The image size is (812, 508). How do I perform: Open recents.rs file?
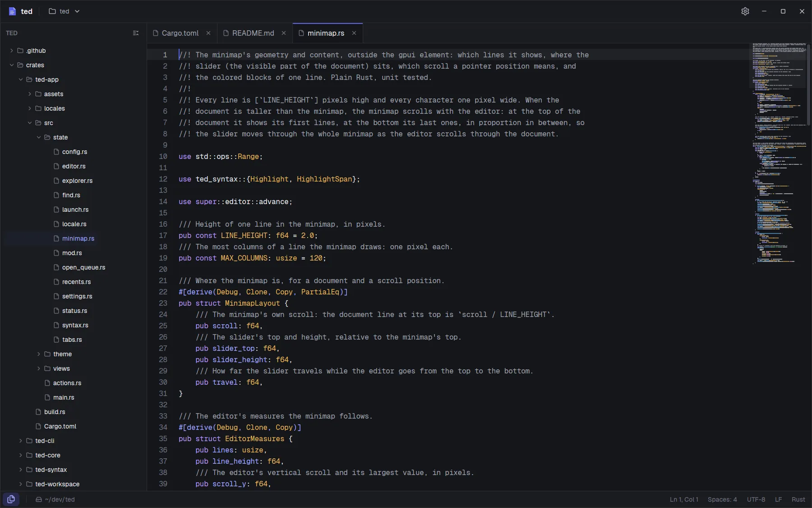click(74, 282)
